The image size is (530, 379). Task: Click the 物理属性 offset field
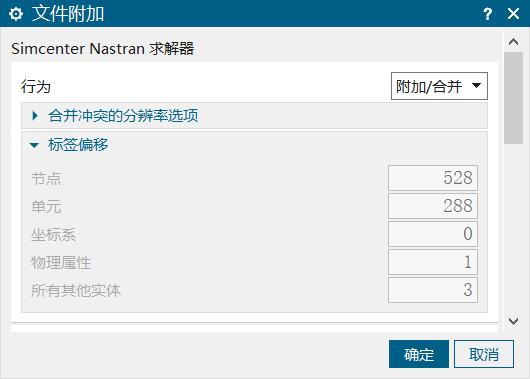(433, 262)
